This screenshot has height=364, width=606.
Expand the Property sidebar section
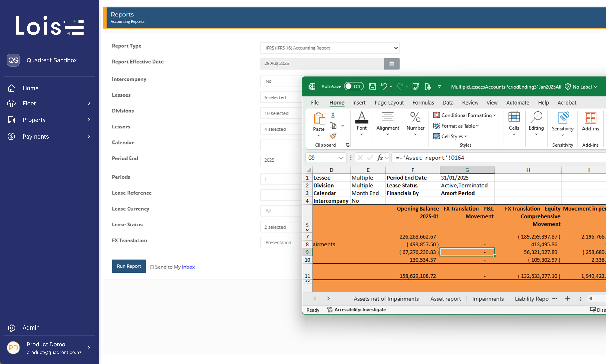(x=89, y=120)
